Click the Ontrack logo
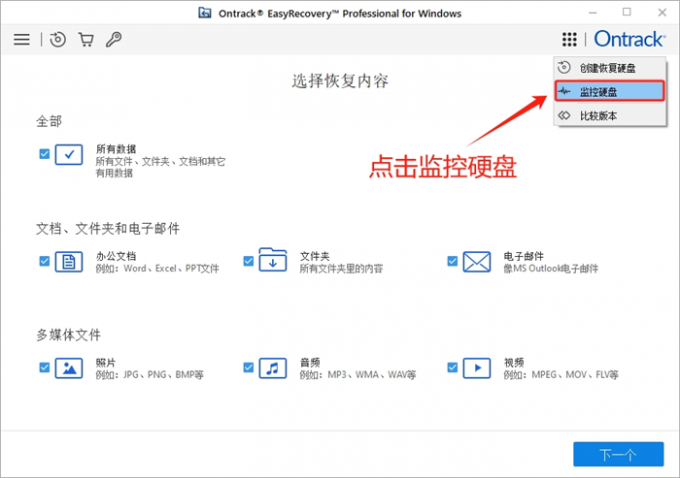Image resolution: width=680 pixels, height=478 pixels. 629,39
